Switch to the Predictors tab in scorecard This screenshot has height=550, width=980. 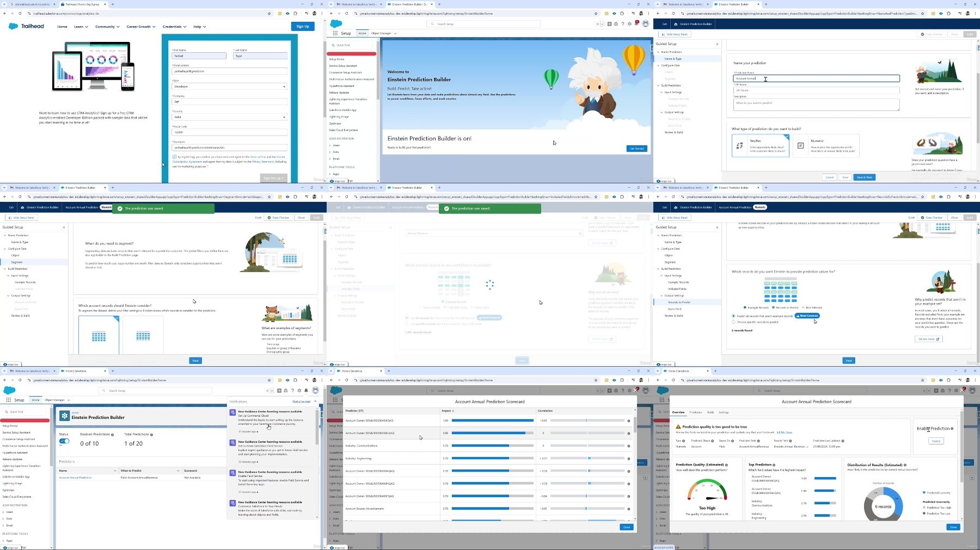tap(696, 412)
